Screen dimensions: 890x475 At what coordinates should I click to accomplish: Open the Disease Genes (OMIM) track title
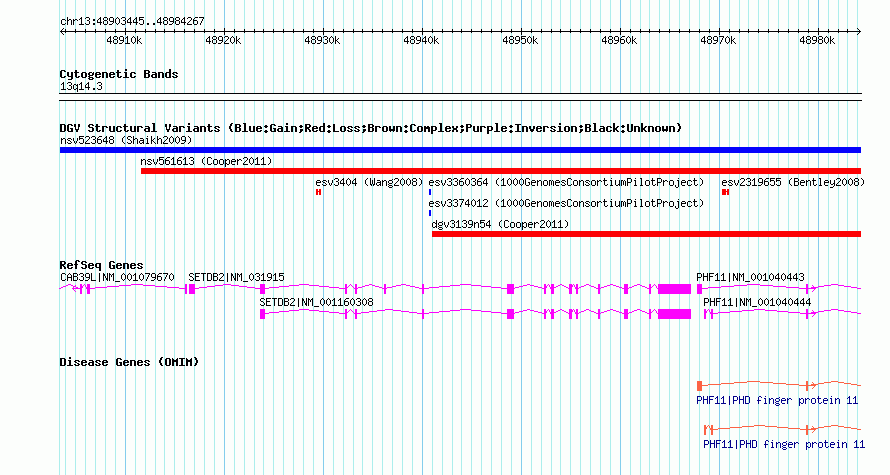[129, 362]
